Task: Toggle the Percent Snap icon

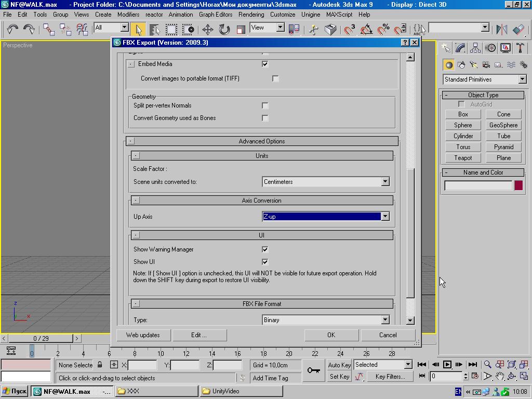Action: tap(383, 30)
